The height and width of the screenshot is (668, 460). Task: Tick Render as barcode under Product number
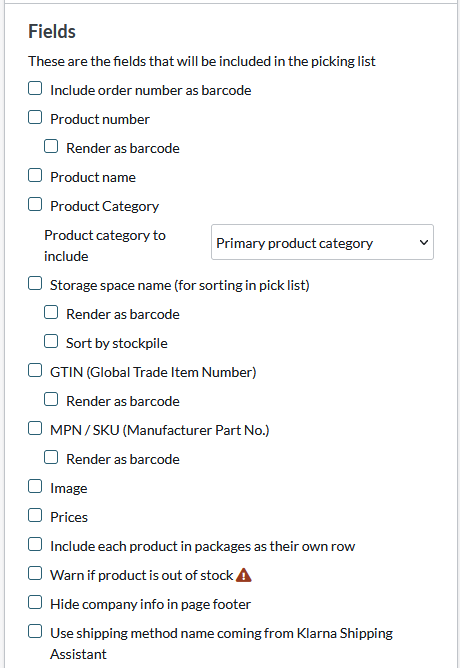51,147
